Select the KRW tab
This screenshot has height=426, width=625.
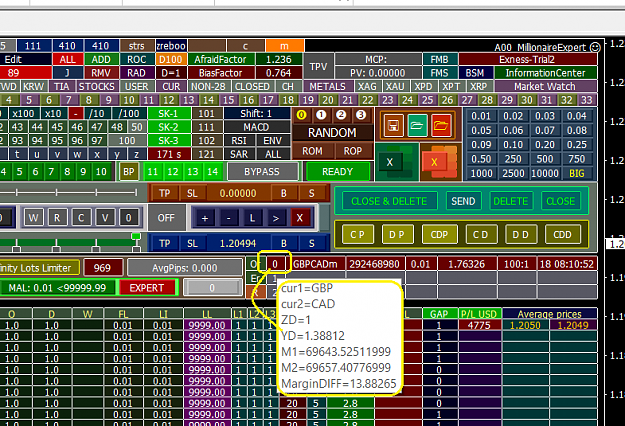click(x=33, y=86)
